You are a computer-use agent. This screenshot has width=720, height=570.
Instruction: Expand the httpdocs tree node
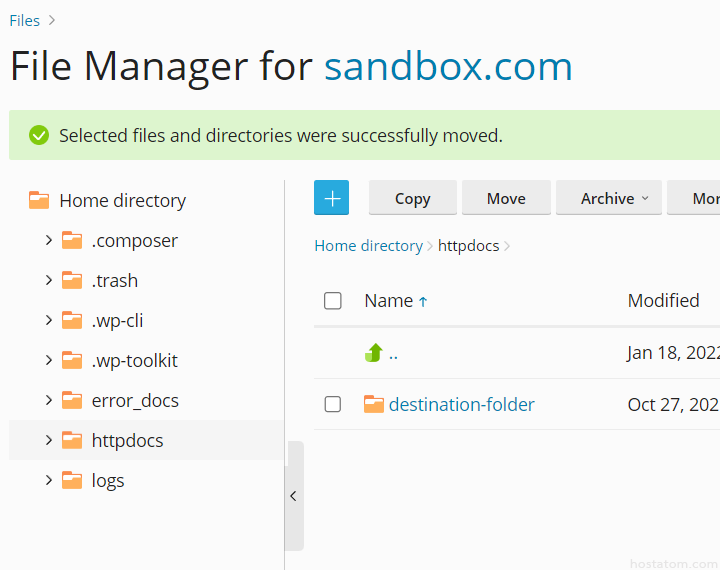pyautogui.click(x=48, y=440)
